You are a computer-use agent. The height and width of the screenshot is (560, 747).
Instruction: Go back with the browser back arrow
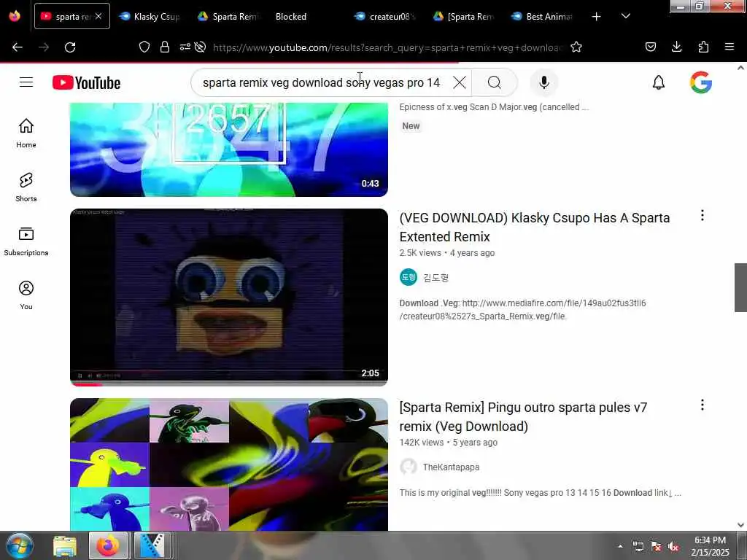tap(18, 47)
